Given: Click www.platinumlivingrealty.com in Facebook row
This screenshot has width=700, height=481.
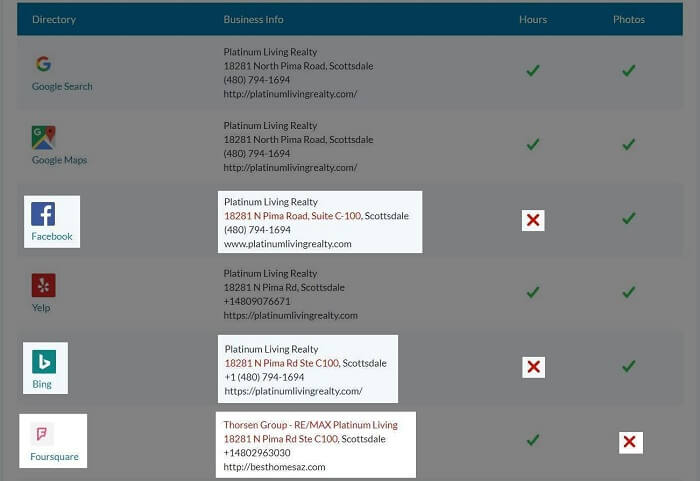Looking at the screenshot, I should [288, 244].
